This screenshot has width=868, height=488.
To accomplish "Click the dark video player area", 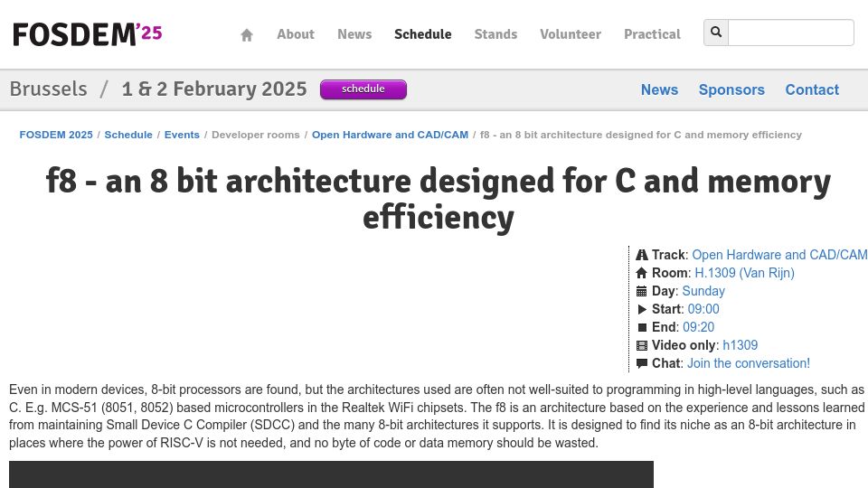I will tap(331, 474).
